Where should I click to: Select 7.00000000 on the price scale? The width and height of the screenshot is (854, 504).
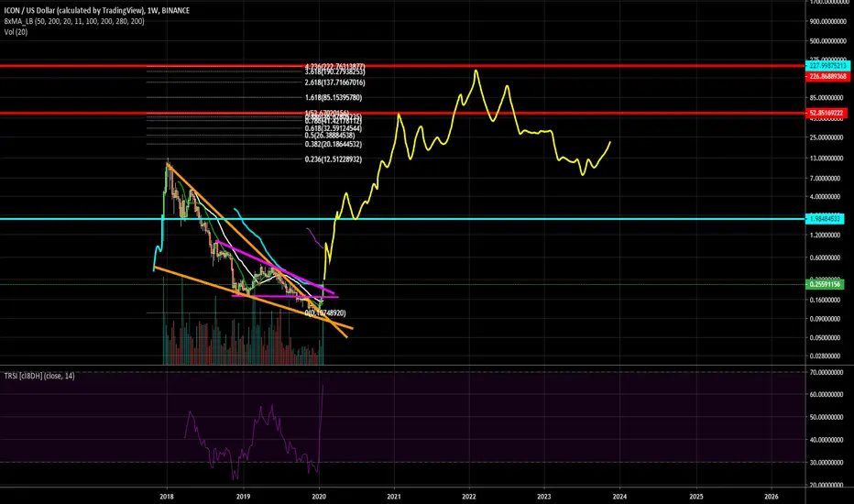click(827, 179)
